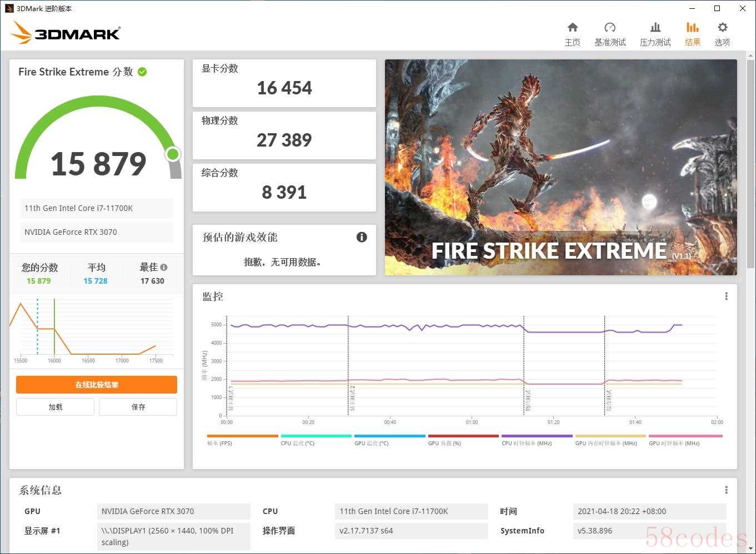Open the 选项 options gear icon
The height and width of the screenshot is (554, 756).
point(722,27)
